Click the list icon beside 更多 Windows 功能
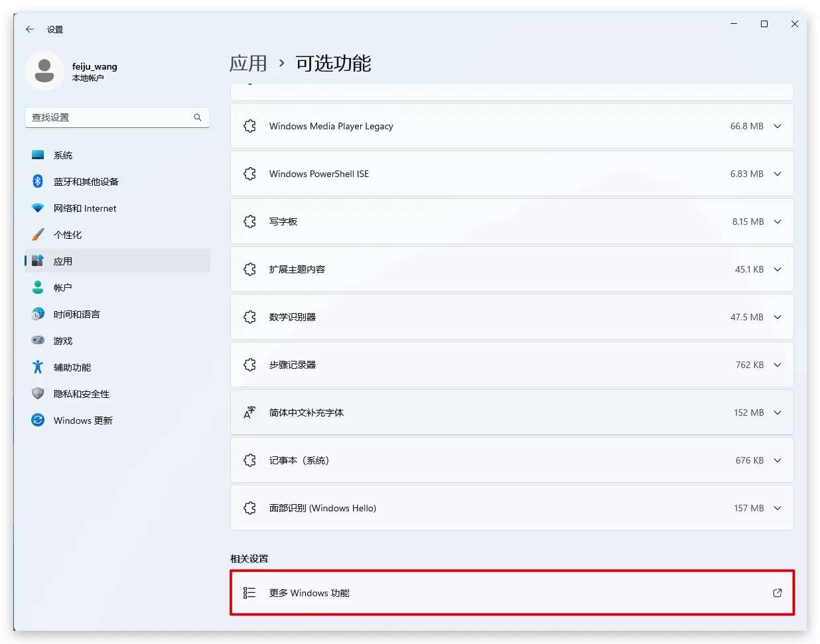The height and width of the screenshot is (644, 820). pyautogui.click(x=249, y=593)
